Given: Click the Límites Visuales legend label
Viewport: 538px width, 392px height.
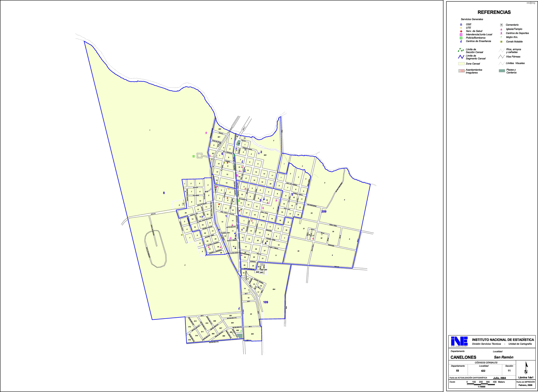Looking at the screenshot, I should [515, 63].
